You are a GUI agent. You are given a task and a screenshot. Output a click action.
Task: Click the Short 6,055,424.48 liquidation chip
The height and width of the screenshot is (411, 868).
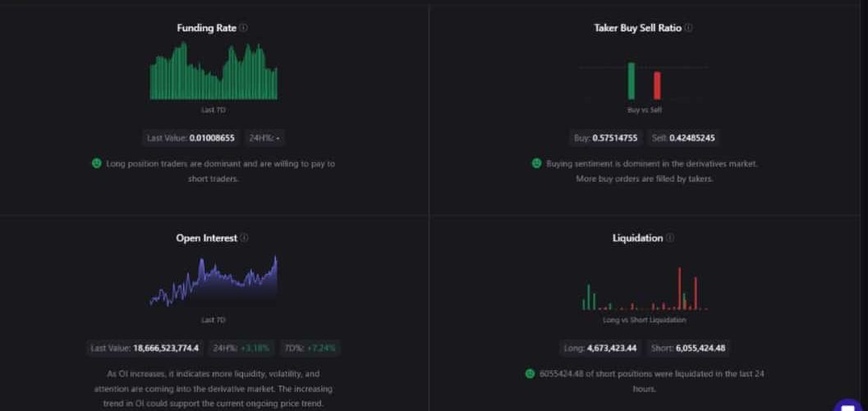(688, 348)
